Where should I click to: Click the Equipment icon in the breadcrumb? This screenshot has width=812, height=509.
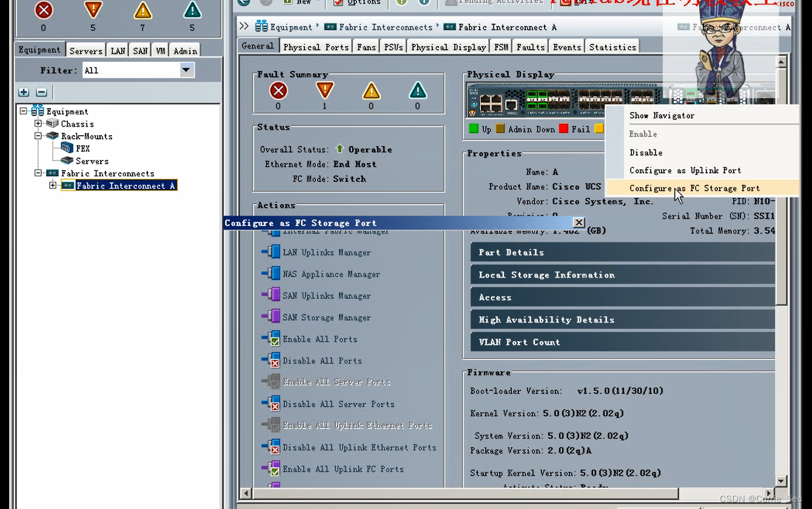point(261,26)
